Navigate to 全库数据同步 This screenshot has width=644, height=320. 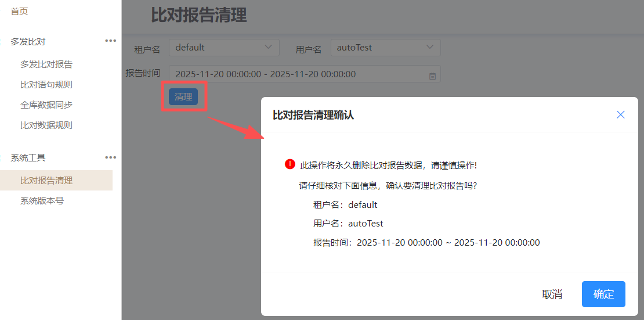click(46, 105)
